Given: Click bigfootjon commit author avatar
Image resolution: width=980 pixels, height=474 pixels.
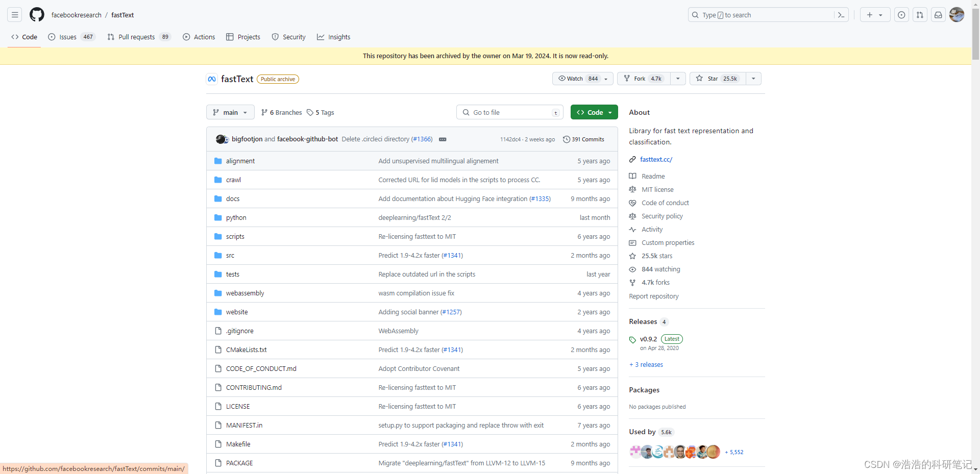Looking at the screenshot, I should coord(220,139).
